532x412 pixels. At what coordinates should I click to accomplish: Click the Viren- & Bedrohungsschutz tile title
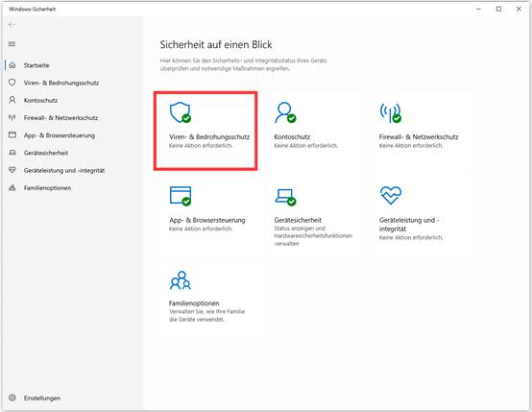pyautogui.click(x=209, y=136)
